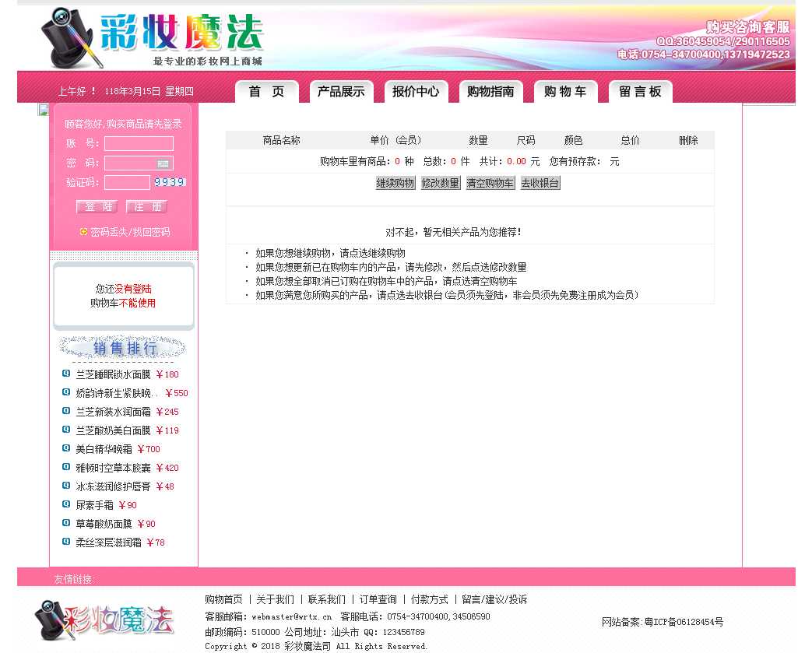Click the top hat logo in header
Viewport: 812px width, 653px height.
[x=72, y=37]
